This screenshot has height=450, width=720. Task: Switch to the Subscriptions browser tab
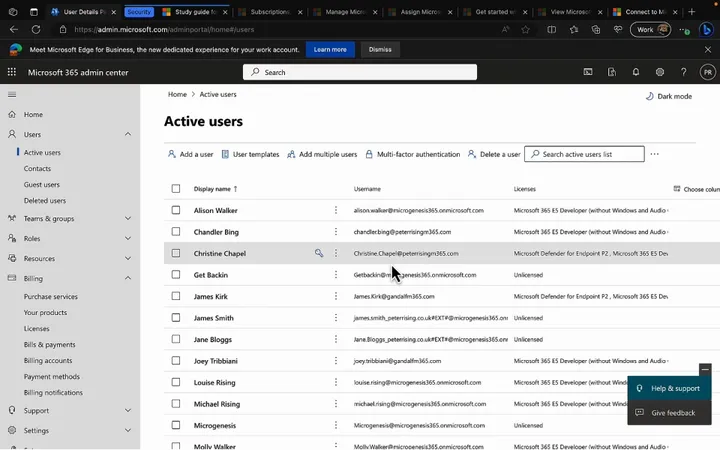pos(270,12)
